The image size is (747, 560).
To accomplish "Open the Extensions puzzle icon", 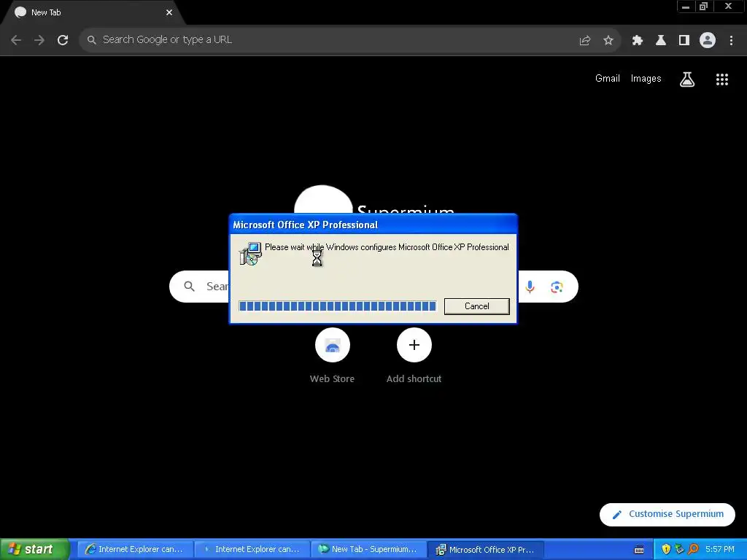I will tap(637, 41).
